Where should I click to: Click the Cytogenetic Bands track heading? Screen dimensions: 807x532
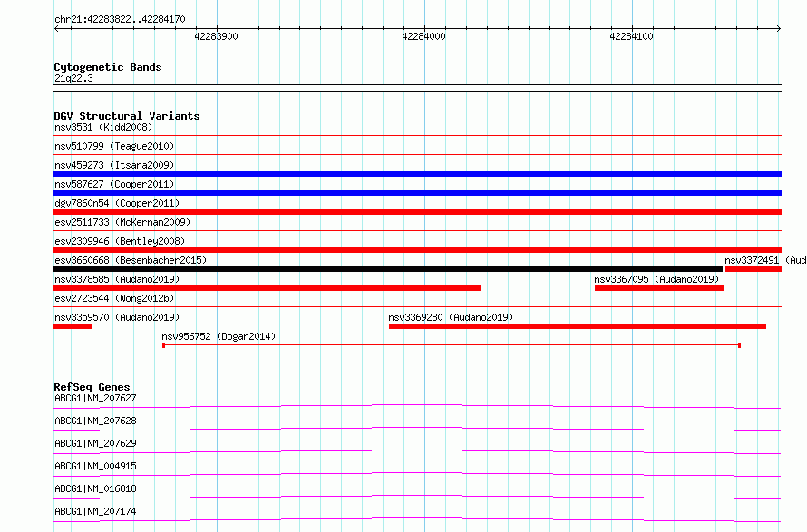(x=108, y=67)
